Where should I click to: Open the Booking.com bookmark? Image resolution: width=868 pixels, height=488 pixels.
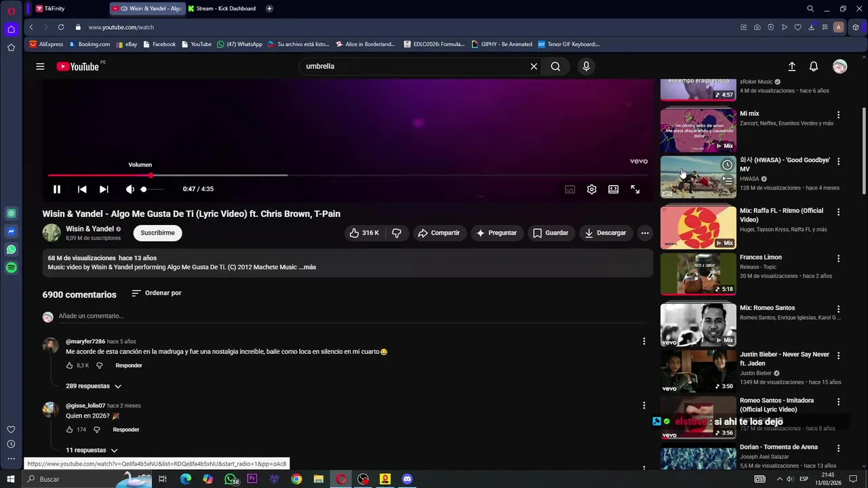click(89, 44)
